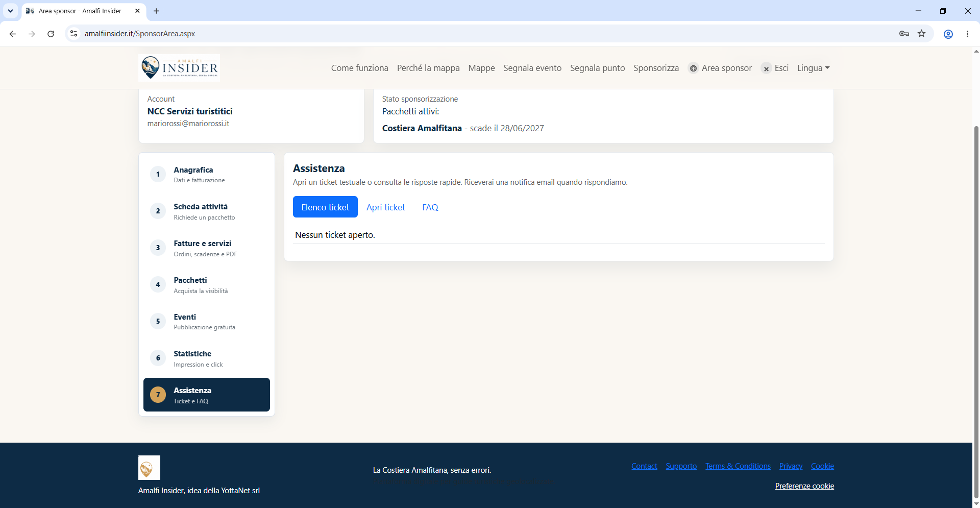Switch to the FAQ tab

coord(430,207)
